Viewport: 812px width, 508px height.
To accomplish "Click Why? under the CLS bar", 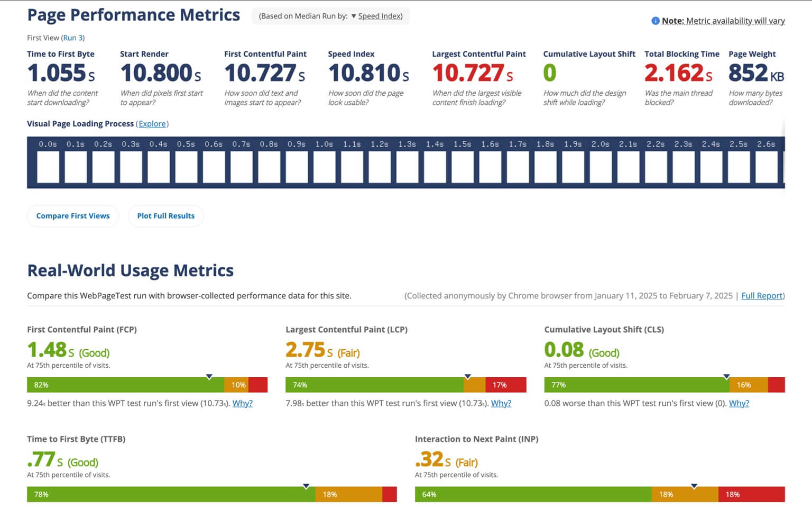I will coord(739,403).
